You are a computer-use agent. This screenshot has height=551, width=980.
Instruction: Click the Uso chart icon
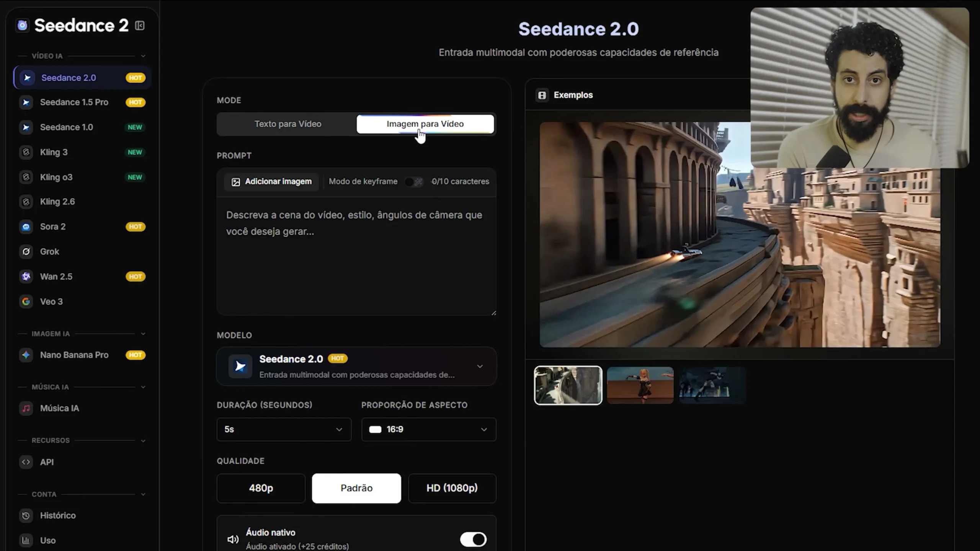coord(26,540)
